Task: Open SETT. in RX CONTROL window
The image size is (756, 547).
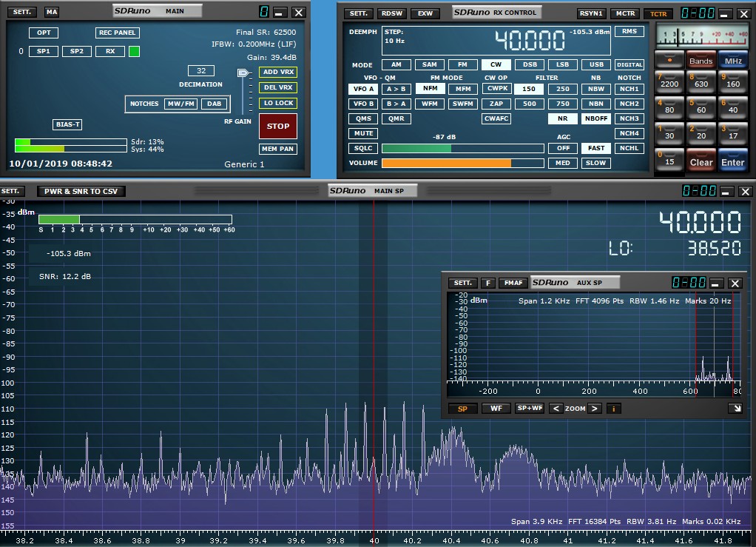Action: pyautogui.click(x=358, y=13)
